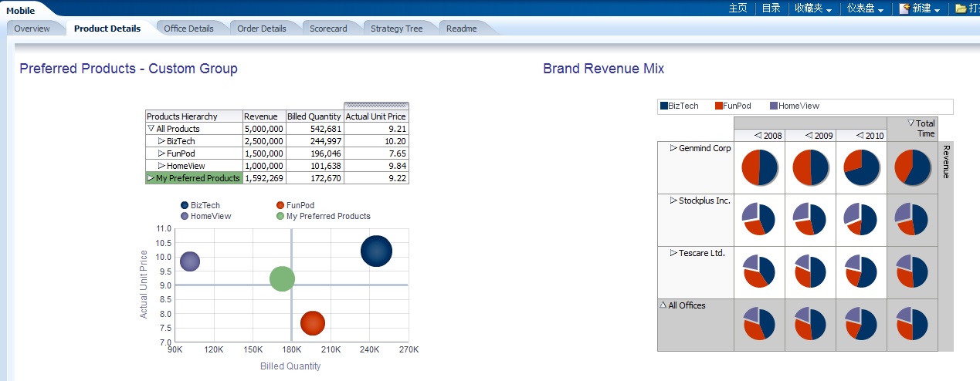Image resolution: width=980 pixels, height=381 pixels.
Task: Drill into the 2009 column header
Action: tap(809, 135)
